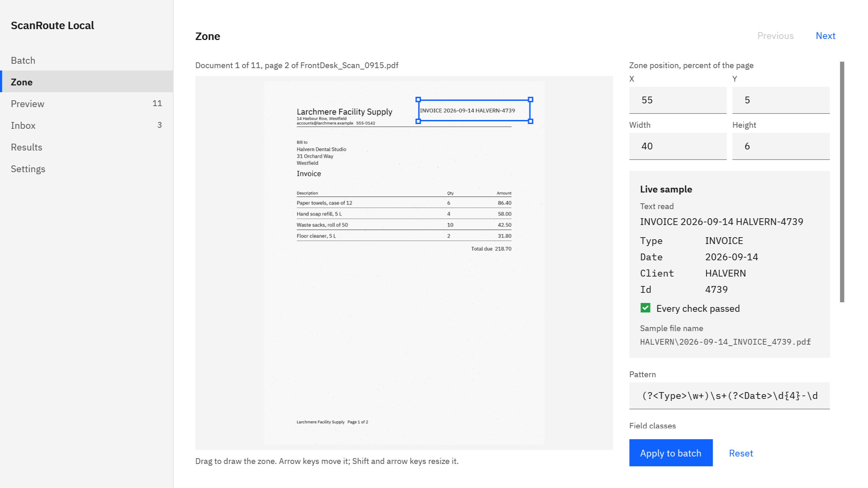Click the Next link
This screenshot has height=488, width=868.
(x=825, y=36)
